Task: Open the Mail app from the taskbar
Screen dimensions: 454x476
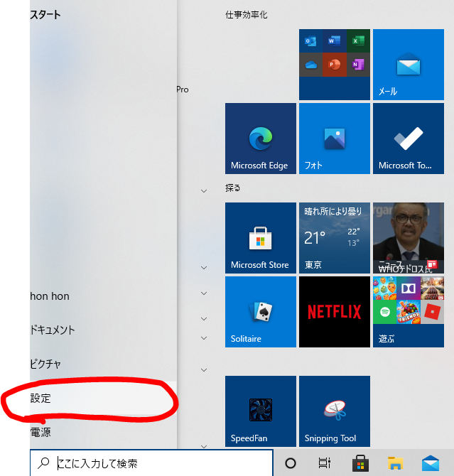Action: click(431, 463)
